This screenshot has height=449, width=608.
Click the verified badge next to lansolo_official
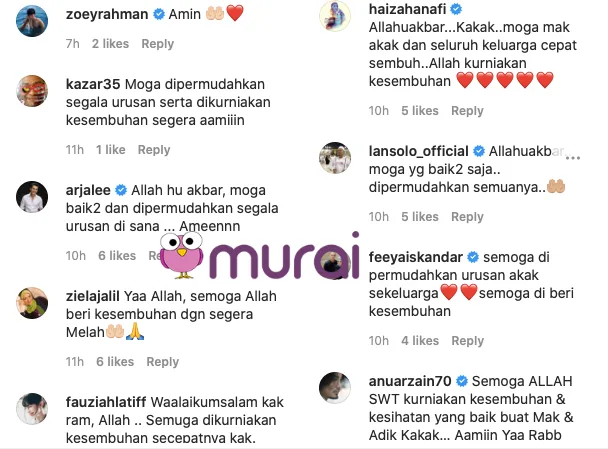[x=479, y=151]
